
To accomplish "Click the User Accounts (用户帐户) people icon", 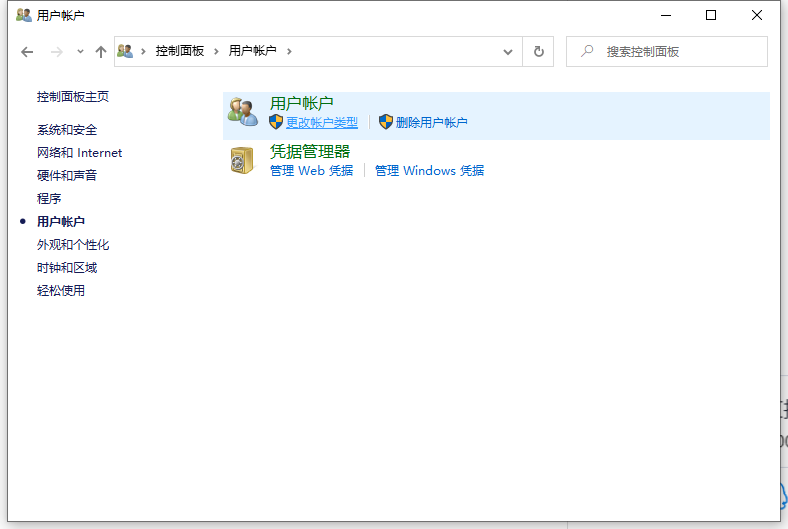I will (242, 112).
